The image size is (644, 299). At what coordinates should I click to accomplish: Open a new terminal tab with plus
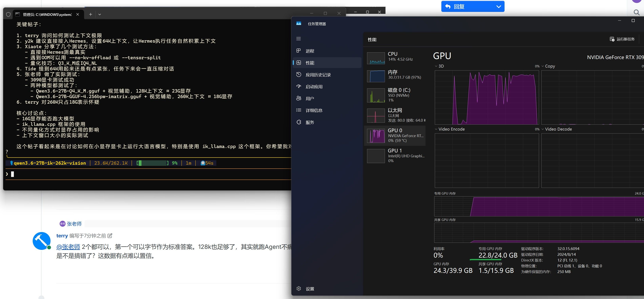(91, 14)
